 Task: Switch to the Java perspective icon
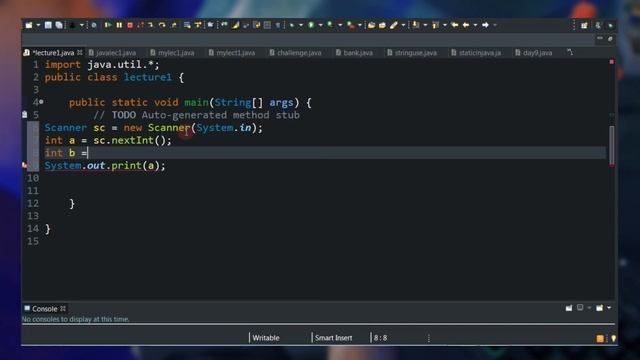click(598, 25)
